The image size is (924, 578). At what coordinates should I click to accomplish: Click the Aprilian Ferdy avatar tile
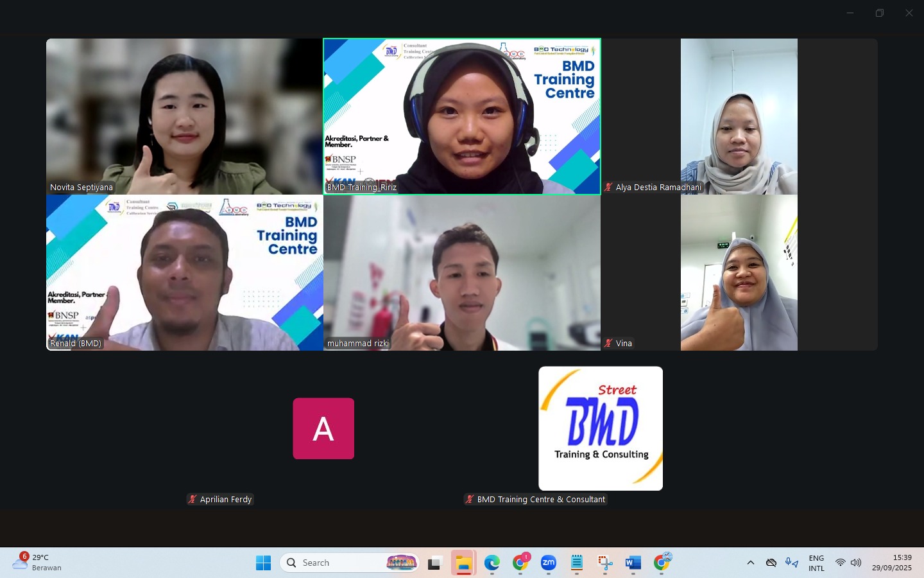coord(323,428)
